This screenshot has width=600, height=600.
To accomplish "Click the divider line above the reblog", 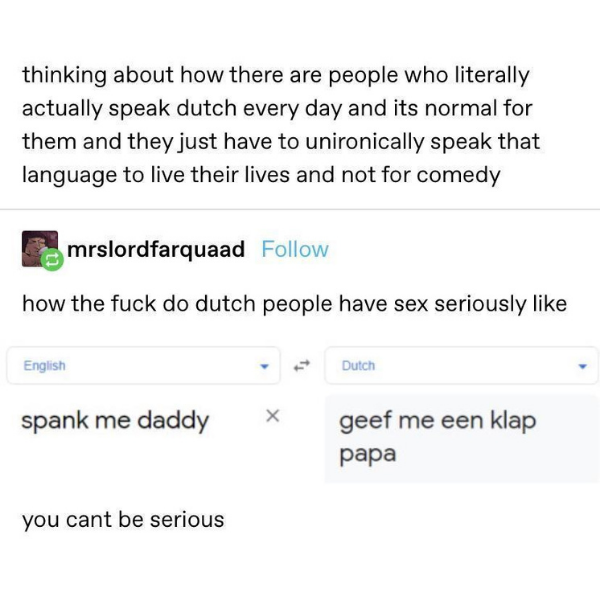I will 300,209.
